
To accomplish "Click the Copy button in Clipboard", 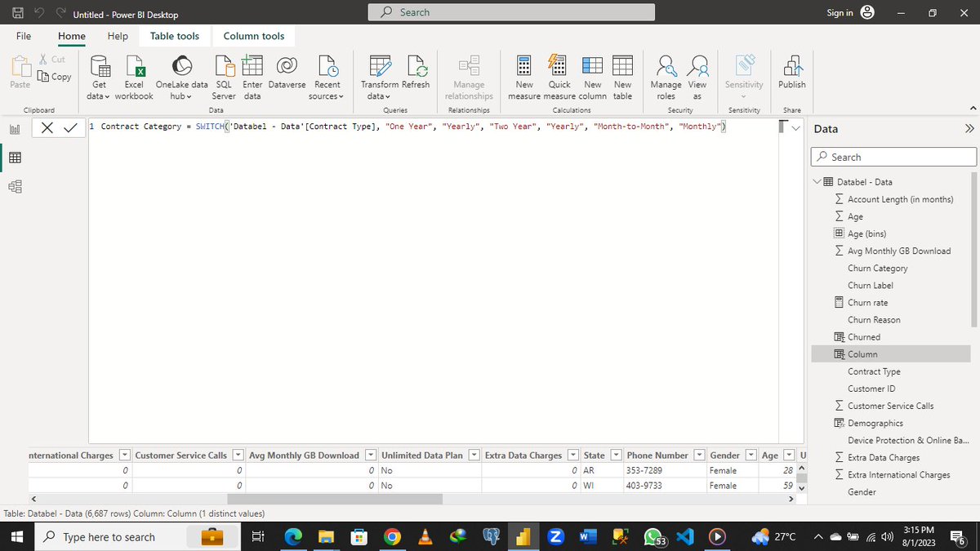I will point(55,77).
